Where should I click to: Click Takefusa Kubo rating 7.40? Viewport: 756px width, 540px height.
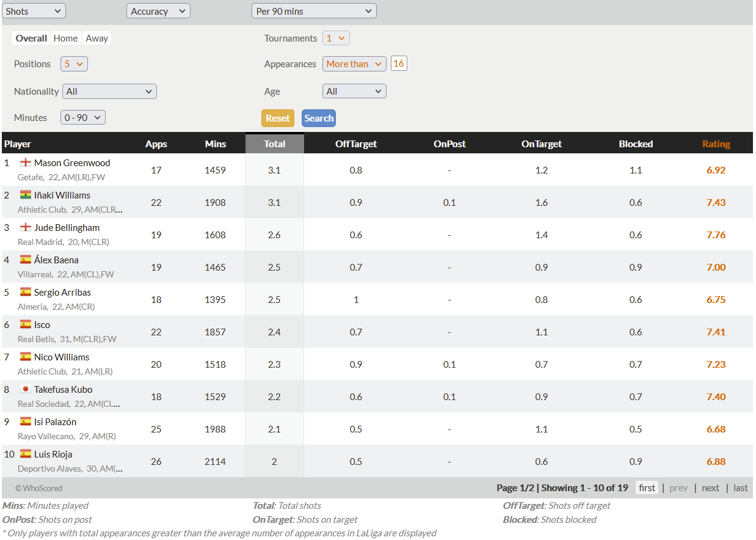(x=716, y=397)
